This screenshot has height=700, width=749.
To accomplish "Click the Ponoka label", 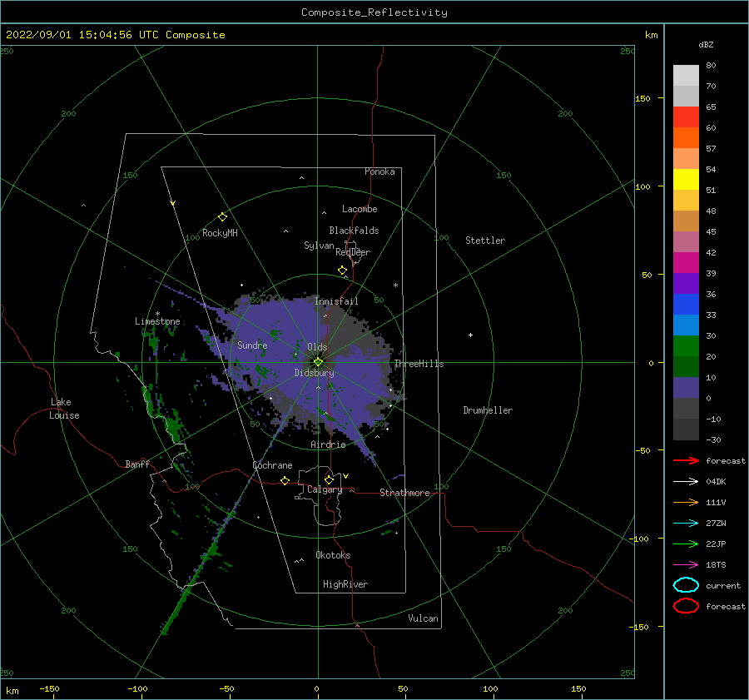I will tap(379, 171).
